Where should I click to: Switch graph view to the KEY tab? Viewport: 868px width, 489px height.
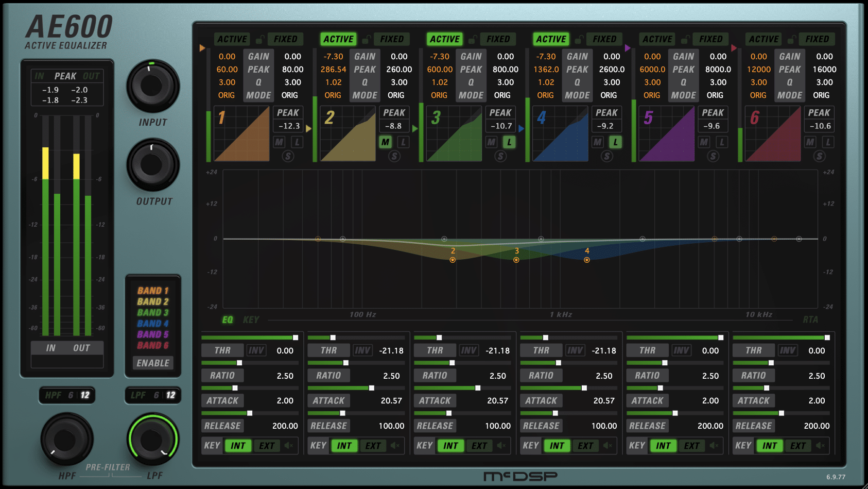tap(251, 320)
